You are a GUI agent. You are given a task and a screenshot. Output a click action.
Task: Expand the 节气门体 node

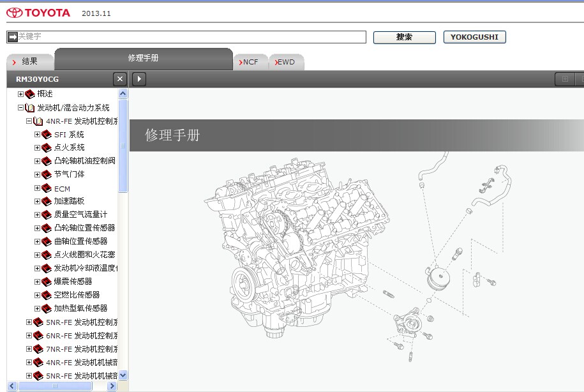pyautogui.click(x=37, y=175)
